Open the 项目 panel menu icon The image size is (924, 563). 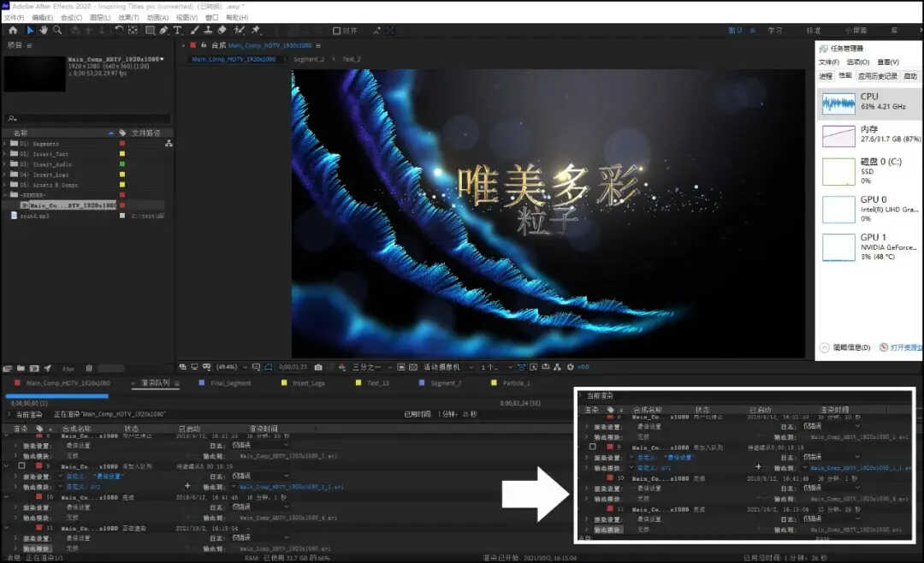[x=29, y=45]
